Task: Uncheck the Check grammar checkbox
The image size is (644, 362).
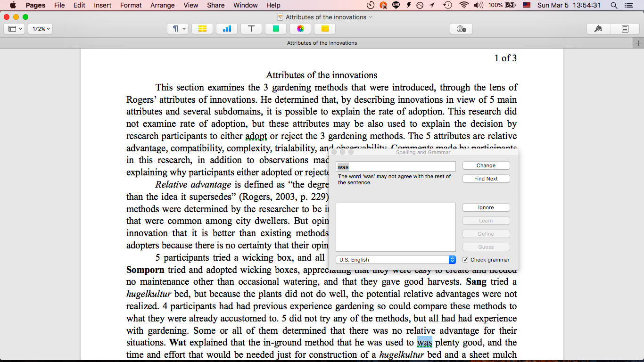Action: click(x=465, y=260)
